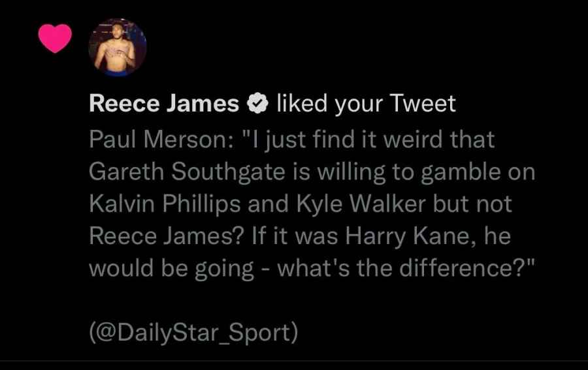Click the blue verified badge
The width and height of the screenshot is (588, 370).
(257, 104)
